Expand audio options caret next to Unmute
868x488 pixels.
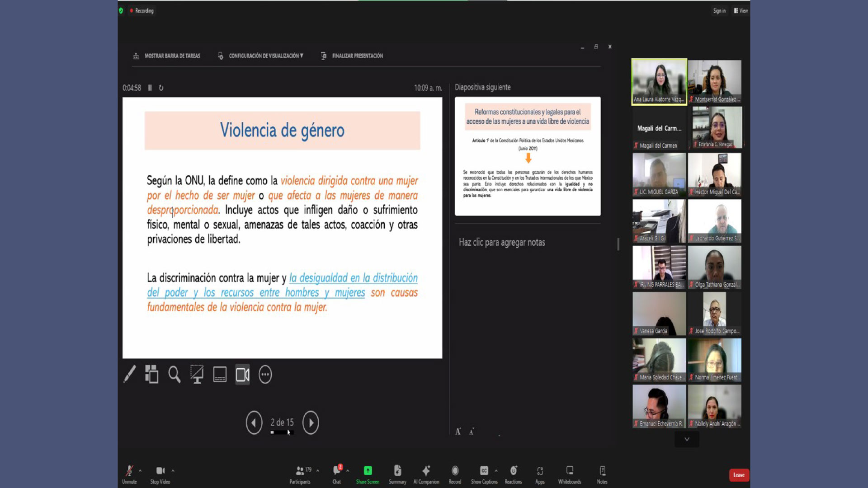click(140, 471)
